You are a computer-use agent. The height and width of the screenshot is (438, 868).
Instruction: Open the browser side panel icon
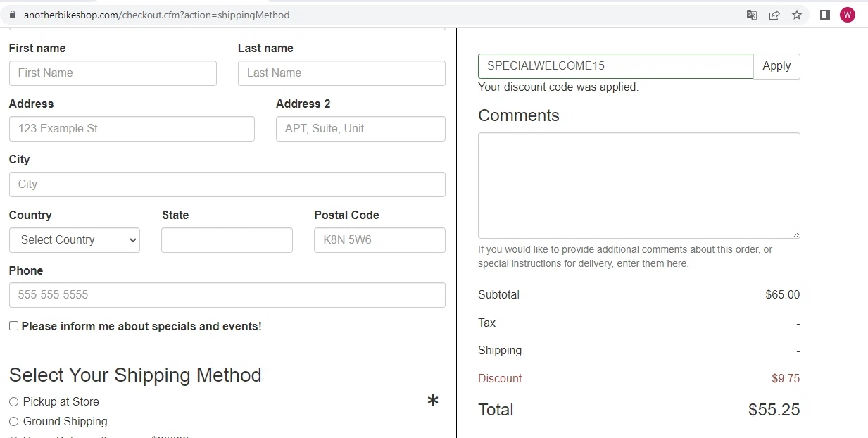click(825, 15)
